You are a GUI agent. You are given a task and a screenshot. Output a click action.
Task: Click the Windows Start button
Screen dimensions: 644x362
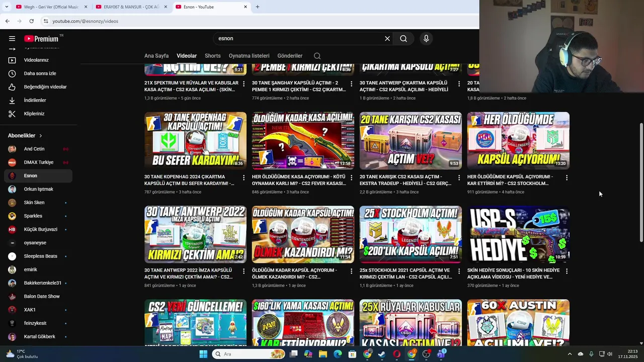coord(203,354)
